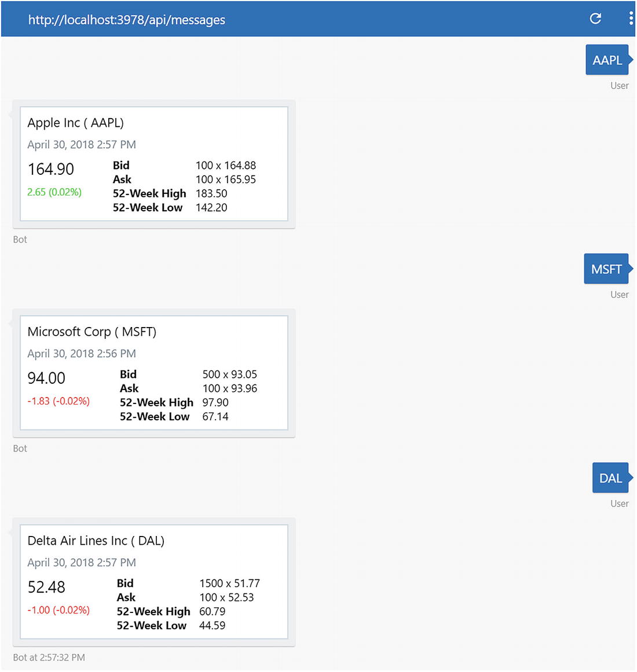This screenshot has width=637, height=672.
Task: Click the green 2.65 (0.02%) change
Action: click(54, 192)
